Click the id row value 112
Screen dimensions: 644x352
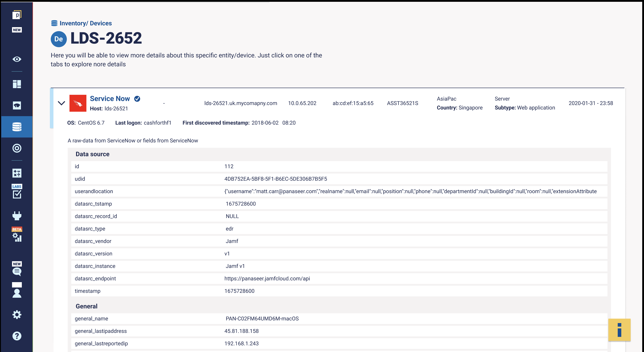229,166
